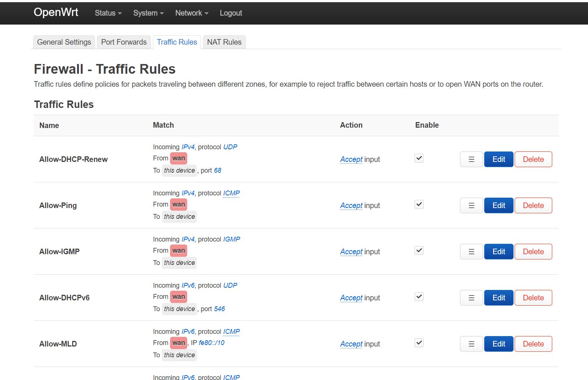Click the wan zone badge in Allow-MLD
Viewport: 588px width, 380px height.
click(x=179, y=343)
